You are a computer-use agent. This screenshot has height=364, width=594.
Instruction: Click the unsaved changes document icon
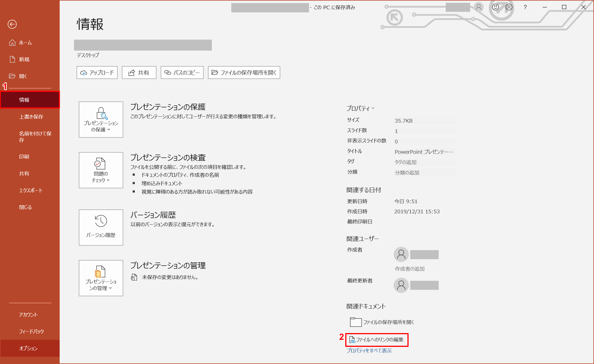point(134,277)
